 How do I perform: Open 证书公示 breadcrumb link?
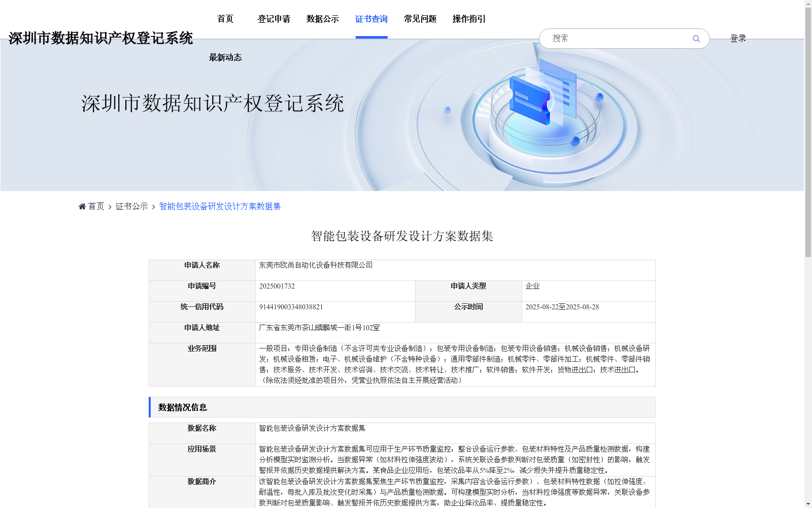[132, 206]
